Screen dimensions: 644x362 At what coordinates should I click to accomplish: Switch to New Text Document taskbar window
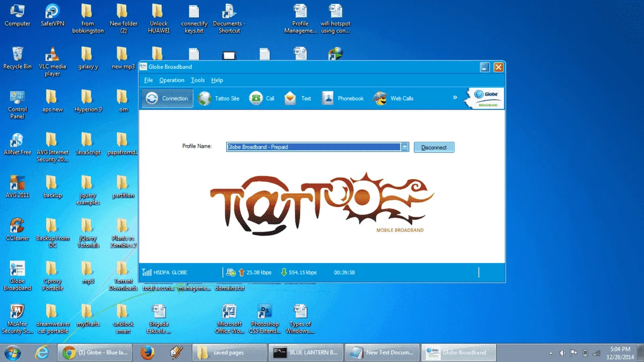[382, 352]
